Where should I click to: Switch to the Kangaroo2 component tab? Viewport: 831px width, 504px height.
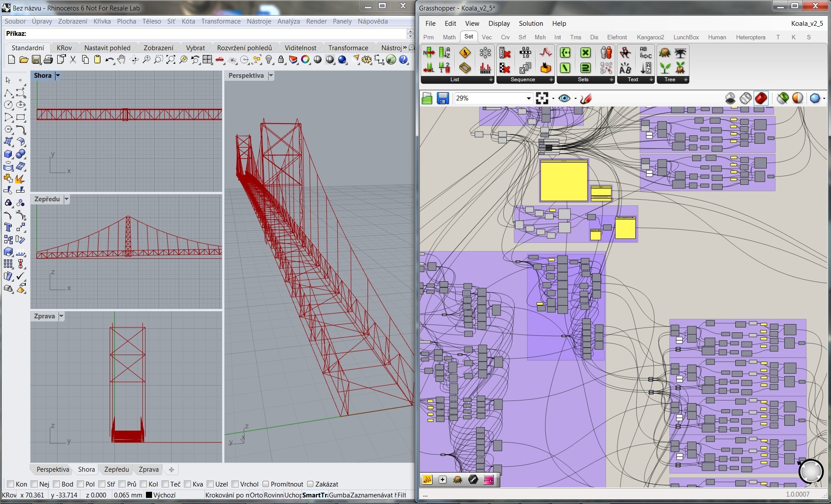(x=650, y=37)
